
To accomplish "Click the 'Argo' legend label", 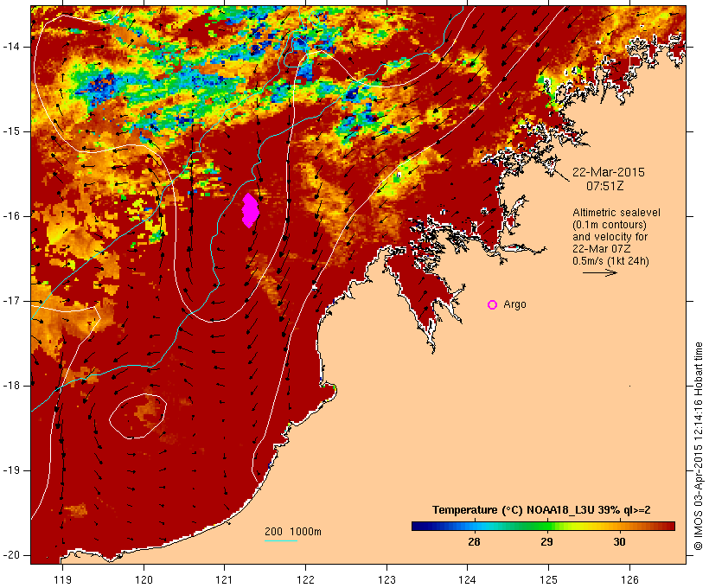I will [x=514, y=304].
